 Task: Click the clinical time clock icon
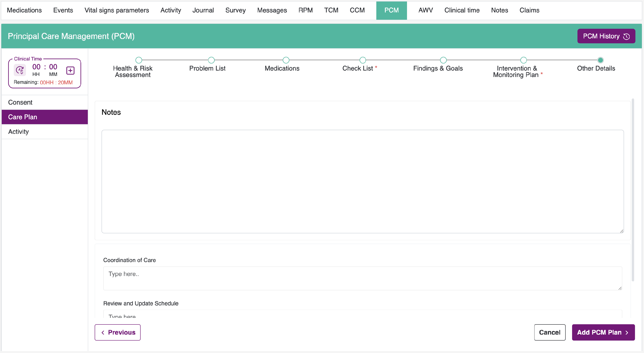tap(20, 70)
